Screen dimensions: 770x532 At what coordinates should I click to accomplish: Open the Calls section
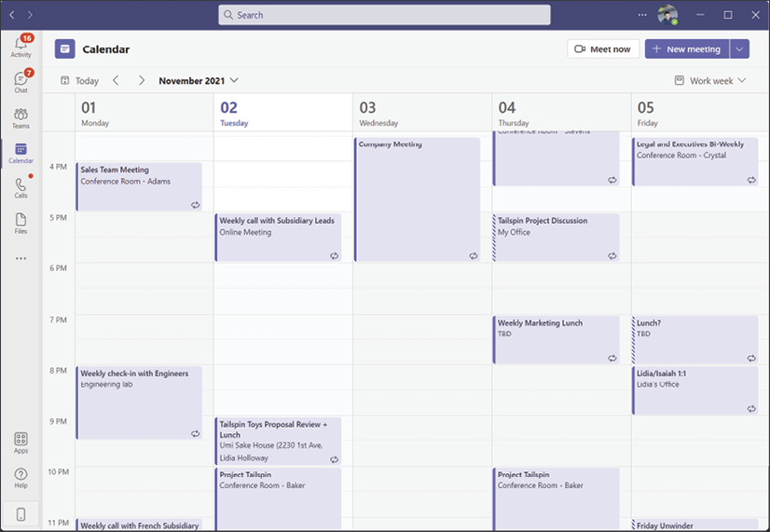pyautogui.click(x=21, y=188)
